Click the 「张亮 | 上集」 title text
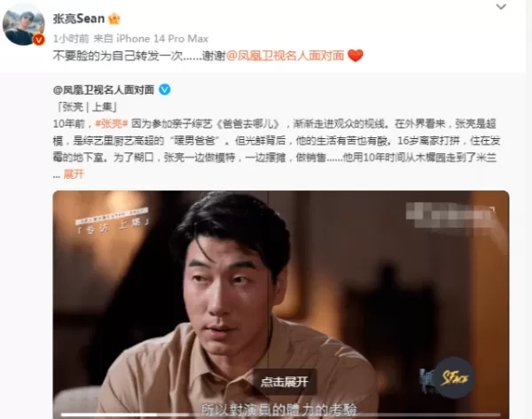 click(x=87, y=107)
